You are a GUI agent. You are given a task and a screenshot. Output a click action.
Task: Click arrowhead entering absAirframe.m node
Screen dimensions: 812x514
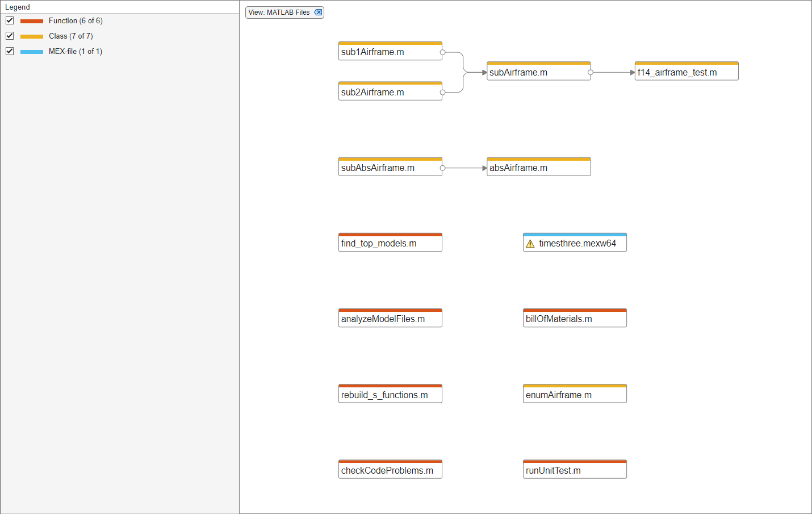pos(484,168)
